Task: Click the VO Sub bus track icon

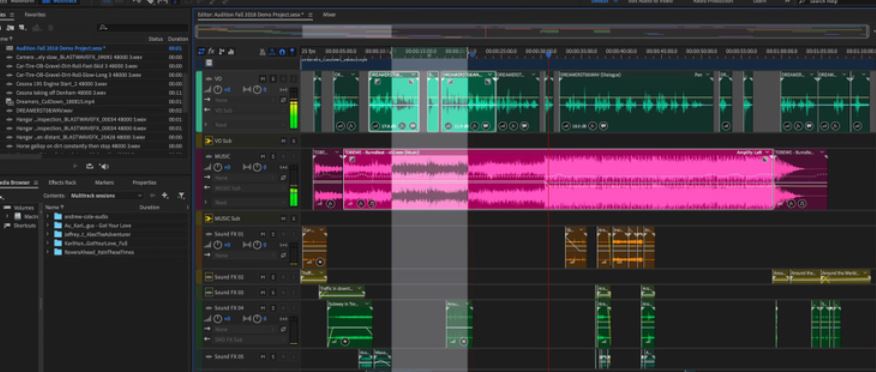Action: [209, 141]
